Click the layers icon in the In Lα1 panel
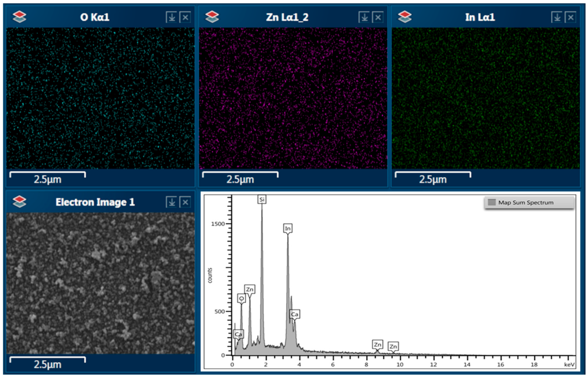Screen dimensions: 588x378 (x=405, y=17)
